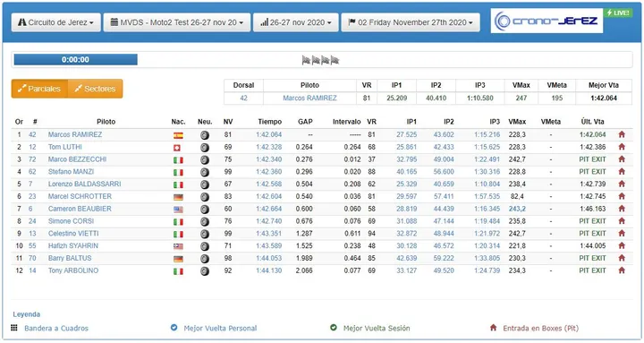Expand the 02 Friday November 27th session dropdown

click(411, 22)
